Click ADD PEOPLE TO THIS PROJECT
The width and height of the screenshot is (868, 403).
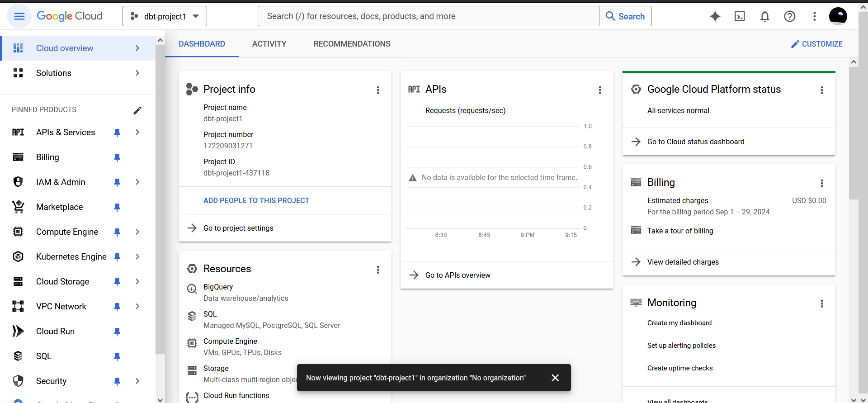(x=256, y=200)
